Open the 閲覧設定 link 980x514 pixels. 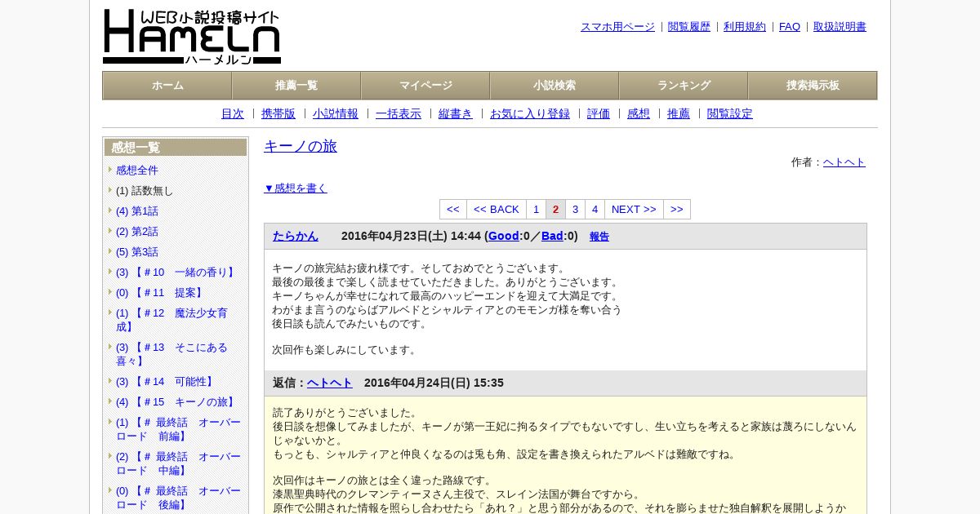click(730, 113)
